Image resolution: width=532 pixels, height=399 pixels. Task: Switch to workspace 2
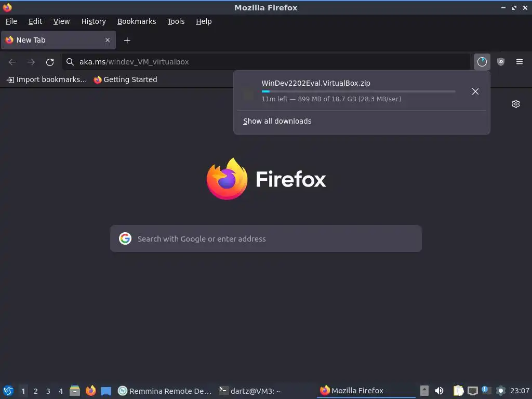[x=36, y=391]
